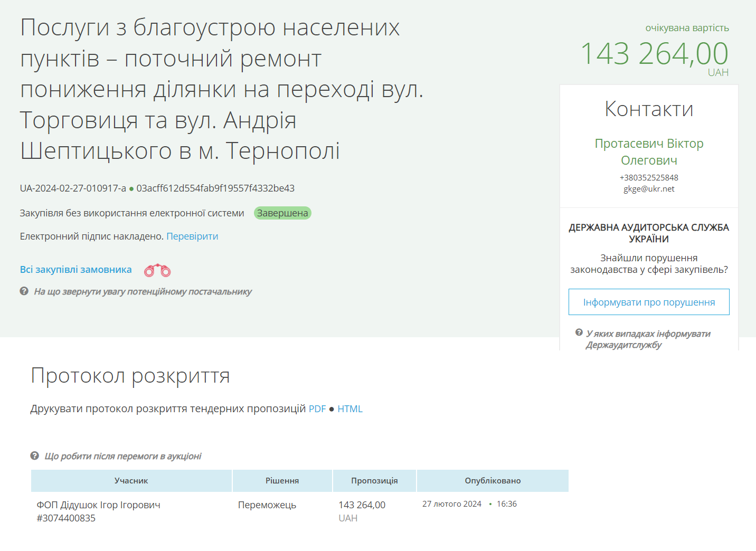This screenshot has height=551, width=756.
Task: Open Всі закупівлі замовника link
Action: 75,270
